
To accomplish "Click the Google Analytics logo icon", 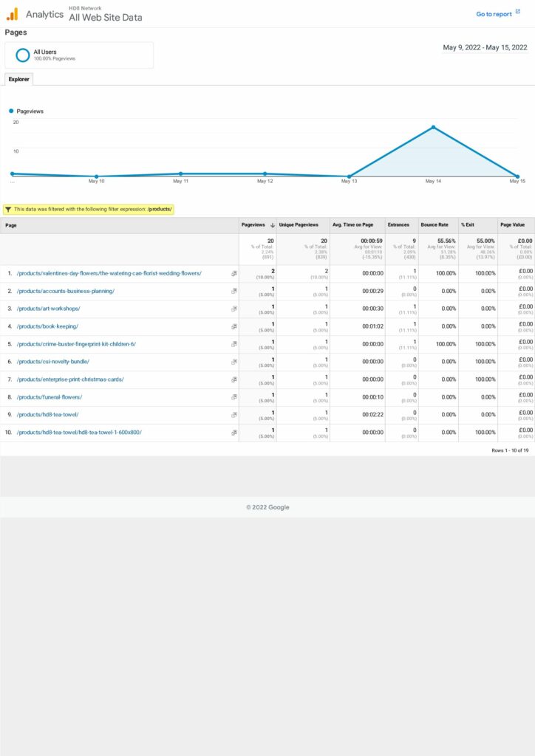I will pos(12,14).
